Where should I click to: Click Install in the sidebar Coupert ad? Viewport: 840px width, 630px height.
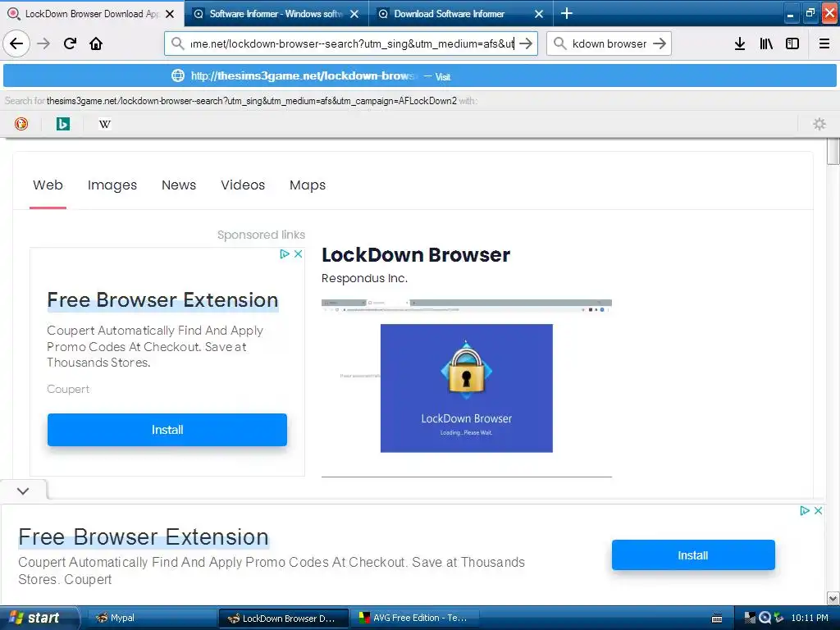coord(167,430)
